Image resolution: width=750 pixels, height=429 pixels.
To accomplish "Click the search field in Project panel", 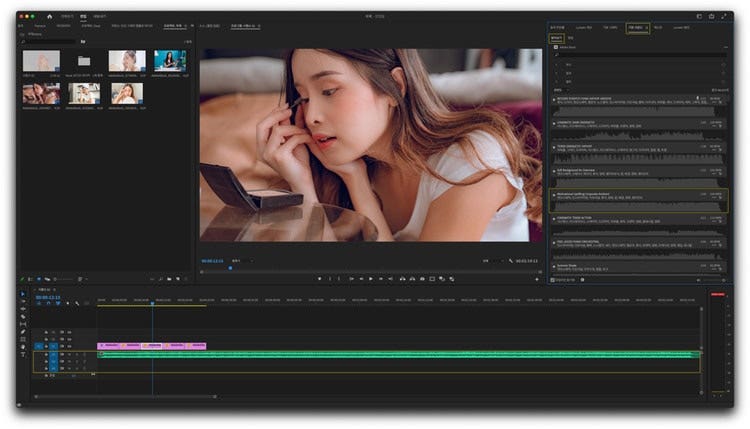I will click(x=50, y=42).
